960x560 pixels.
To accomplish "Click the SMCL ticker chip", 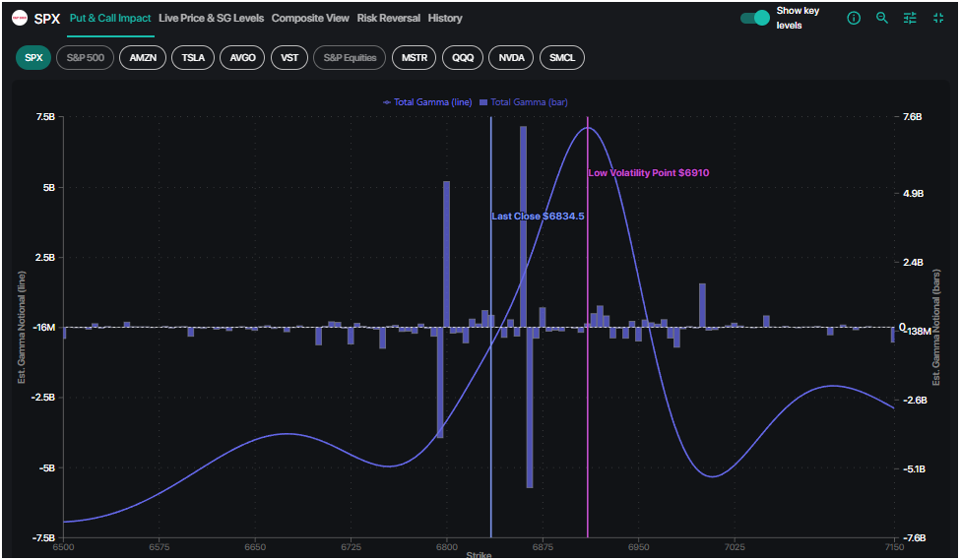I will [x=562, y=58].
